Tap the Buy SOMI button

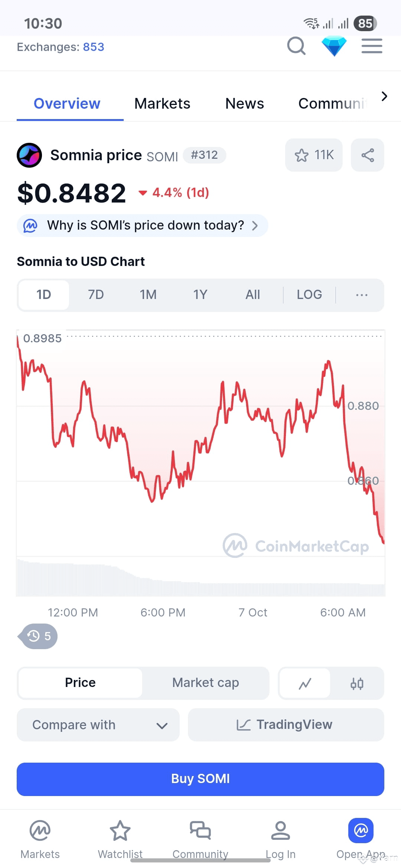200,779
